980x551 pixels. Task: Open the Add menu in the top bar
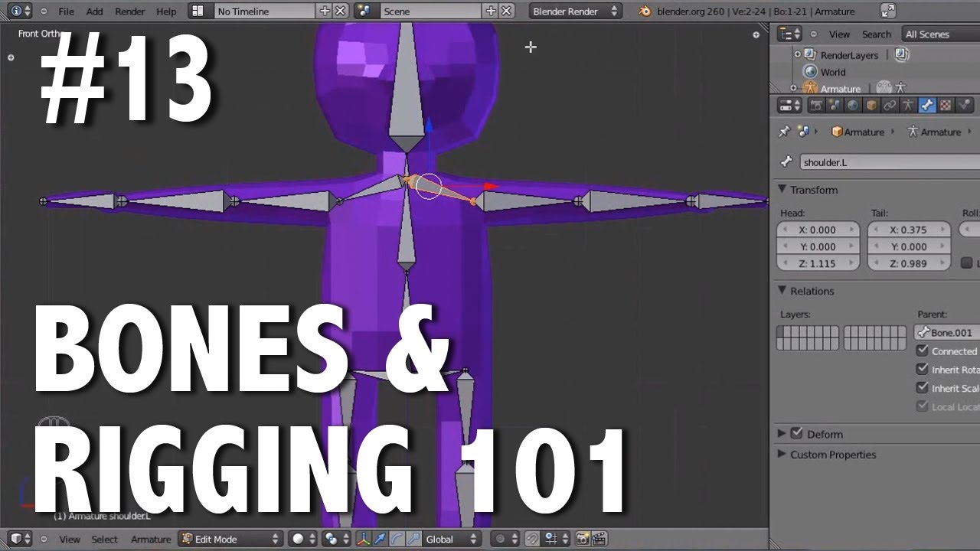(93, 11)
